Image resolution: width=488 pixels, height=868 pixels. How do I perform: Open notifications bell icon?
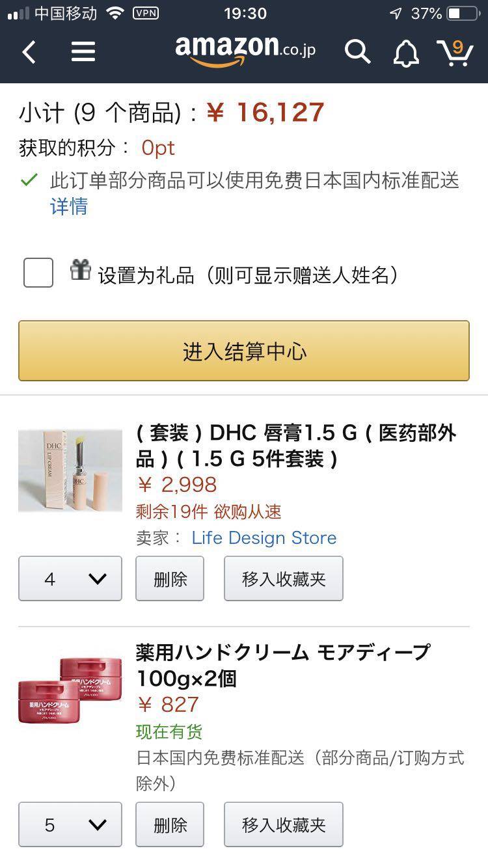[406, 53]
